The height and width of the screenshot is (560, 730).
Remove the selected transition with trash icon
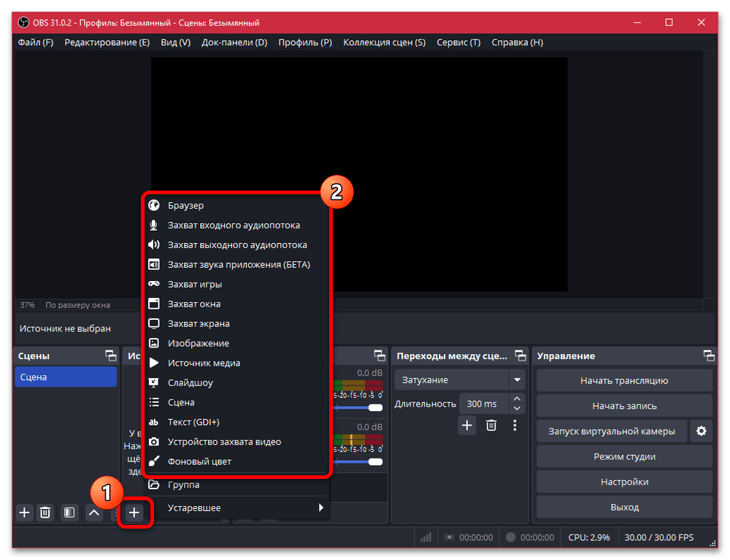pos(491,425)
